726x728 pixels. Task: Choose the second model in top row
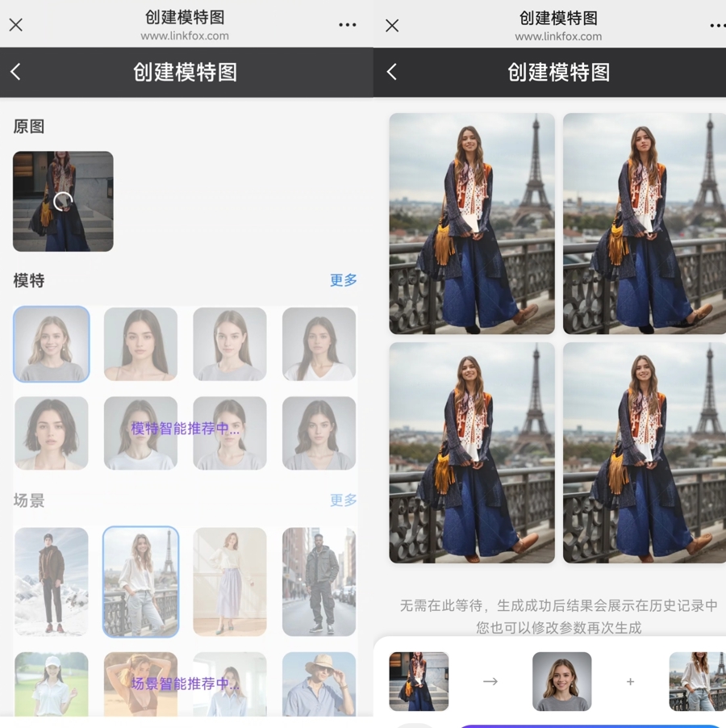click(140, 344)
